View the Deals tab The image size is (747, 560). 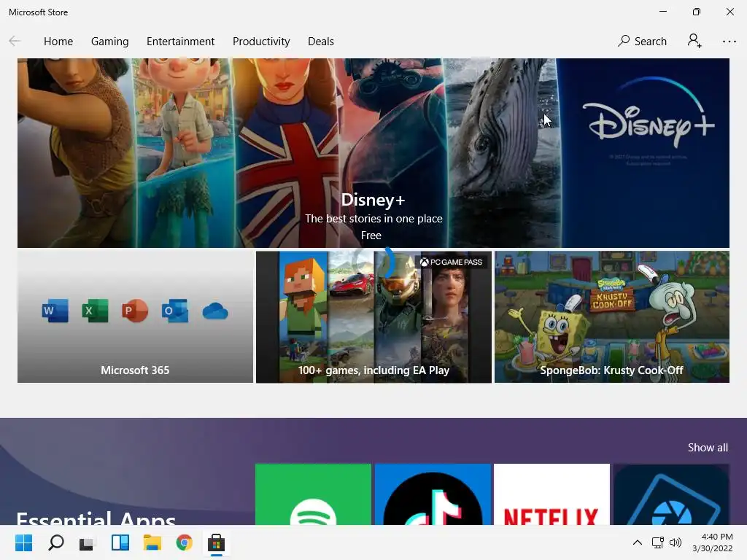click(321, 42)
